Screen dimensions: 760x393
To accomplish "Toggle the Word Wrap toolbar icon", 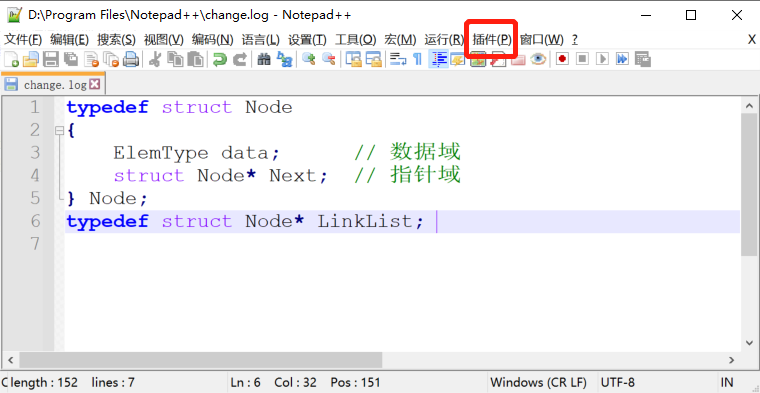I will (398, 59).
